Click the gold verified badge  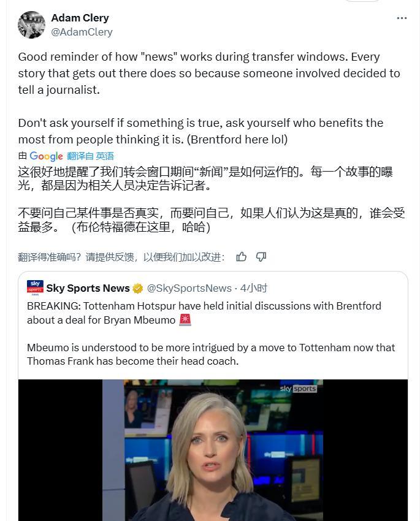(137, 289)
